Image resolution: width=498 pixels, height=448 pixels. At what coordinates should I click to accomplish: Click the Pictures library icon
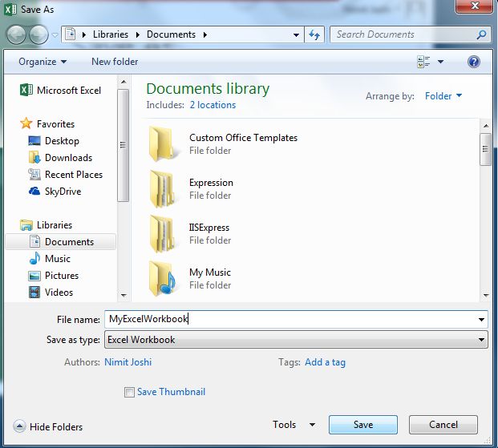tap(34, 276)
